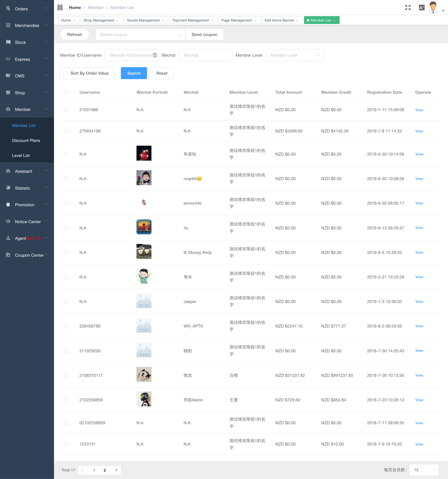Toggle fullscreen mode icon

pos(408,8)
